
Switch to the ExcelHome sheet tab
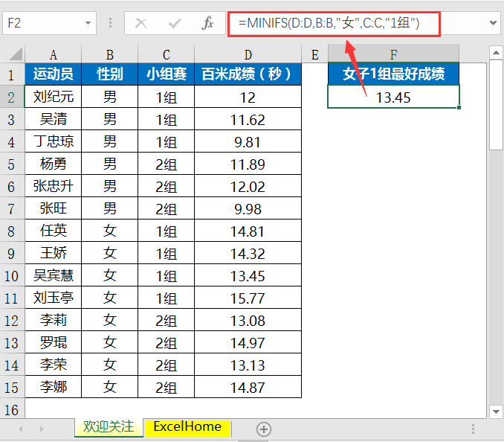187,427
